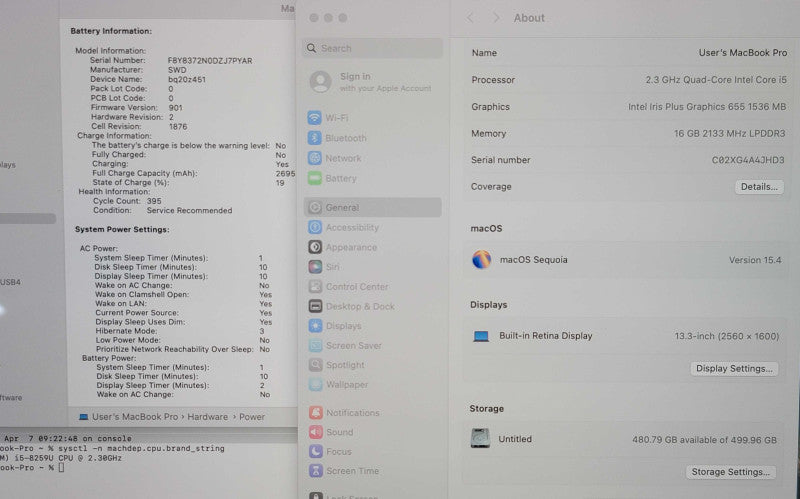This screenshot has height=499, width=800.
Task: Open Accessibility icon in sidebar
Action: 315,227
